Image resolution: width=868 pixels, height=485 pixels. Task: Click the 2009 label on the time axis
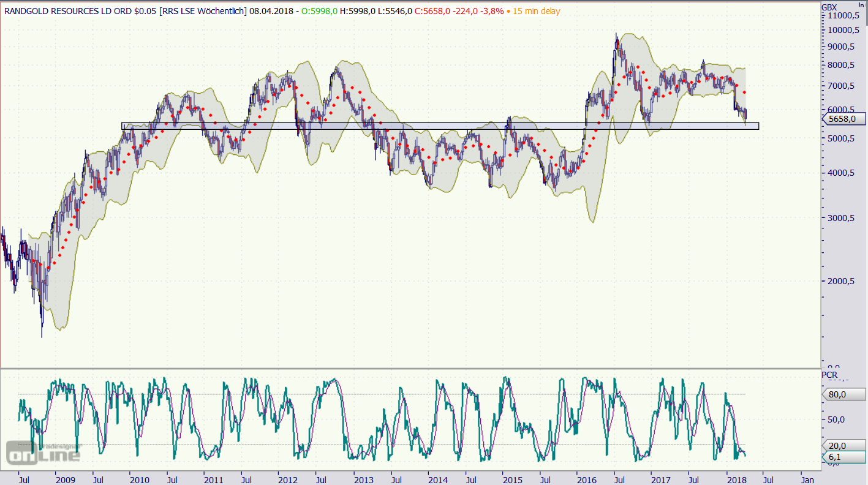64,480
